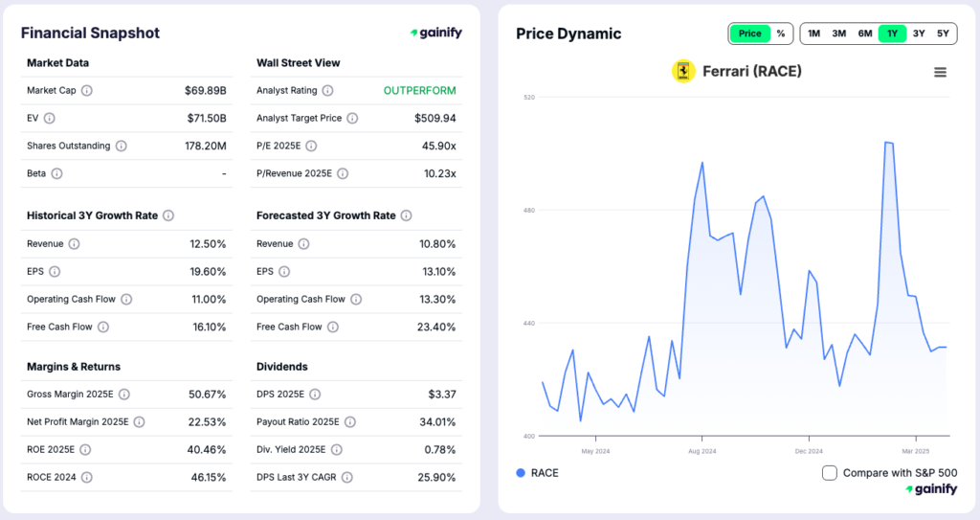Click info icon beside forecasted Operating Cash Flow
The height and width of the screenshot is (520, 980).
point(356,299)
